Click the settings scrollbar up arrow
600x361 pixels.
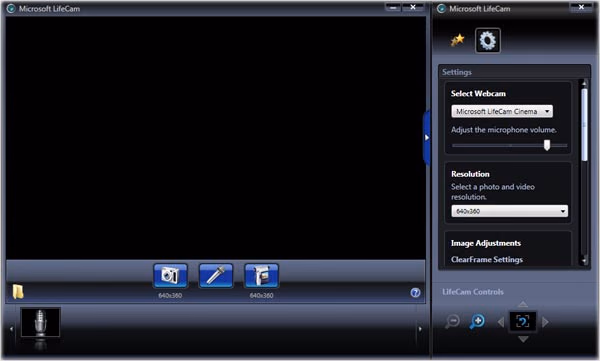point(584,83)
